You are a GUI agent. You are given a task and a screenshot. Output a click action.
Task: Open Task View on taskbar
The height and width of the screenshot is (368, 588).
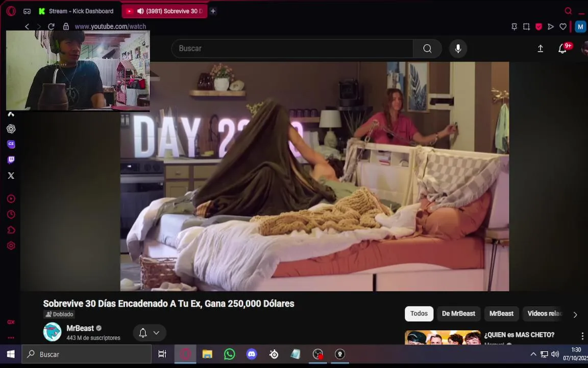coord(162,354)
